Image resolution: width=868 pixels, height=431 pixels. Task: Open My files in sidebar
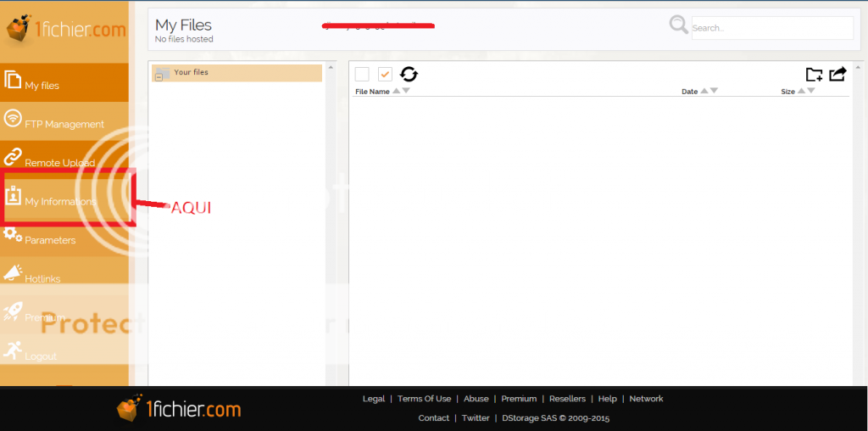coord(42,86)
